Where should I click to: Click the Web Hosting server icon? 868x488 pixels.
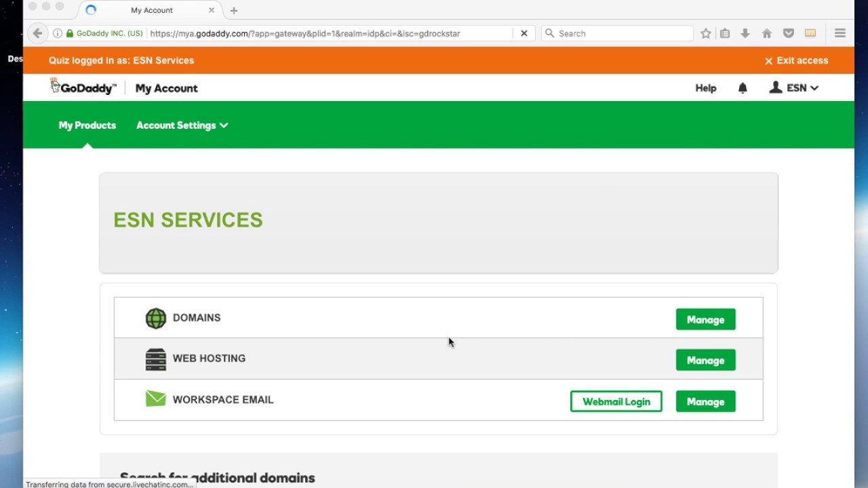click(x=156, y=359)
